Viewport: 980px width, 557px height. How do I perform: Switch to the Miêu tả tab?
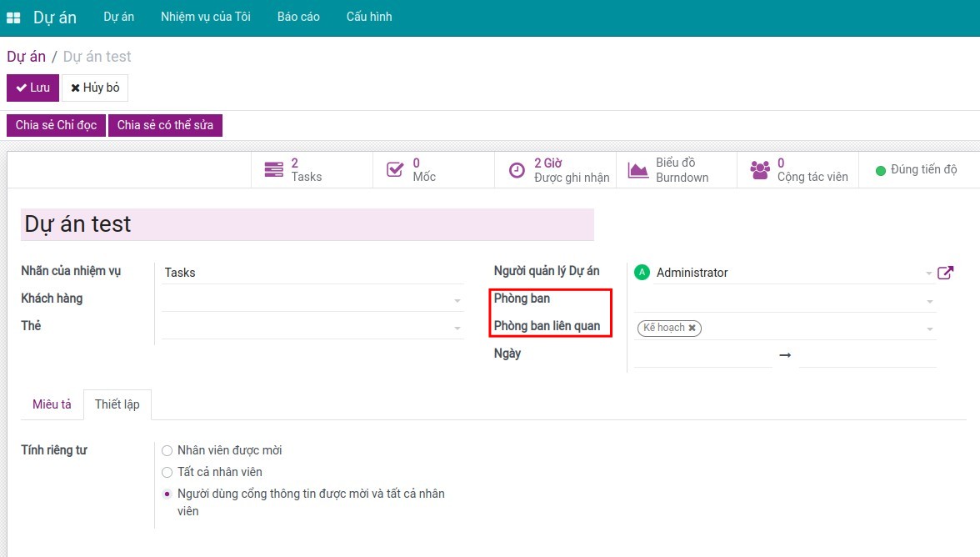click(x=52, y=404)
